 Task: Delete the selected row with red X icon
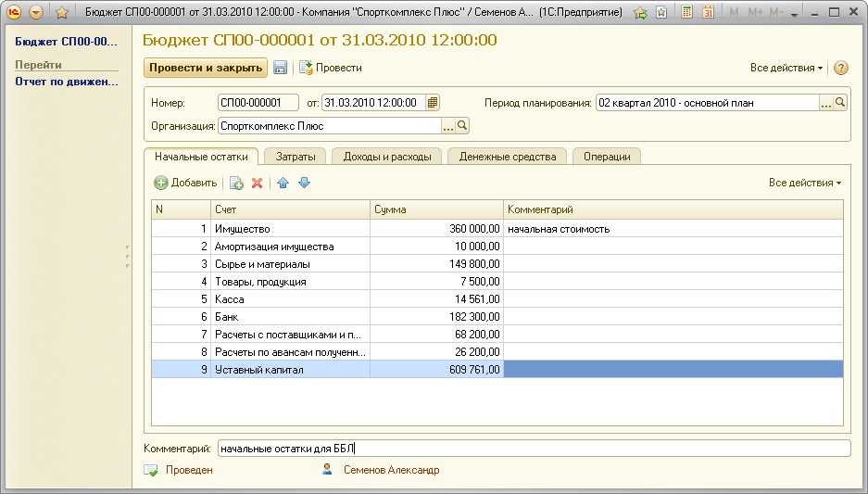pos(258,184)
